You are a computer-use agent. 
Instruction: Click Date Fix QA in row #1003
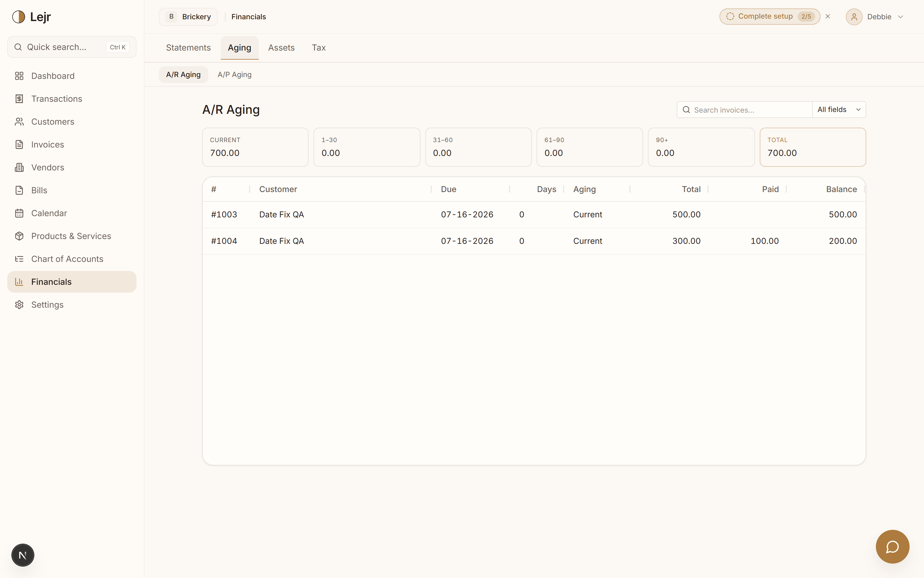coord(282,214)
